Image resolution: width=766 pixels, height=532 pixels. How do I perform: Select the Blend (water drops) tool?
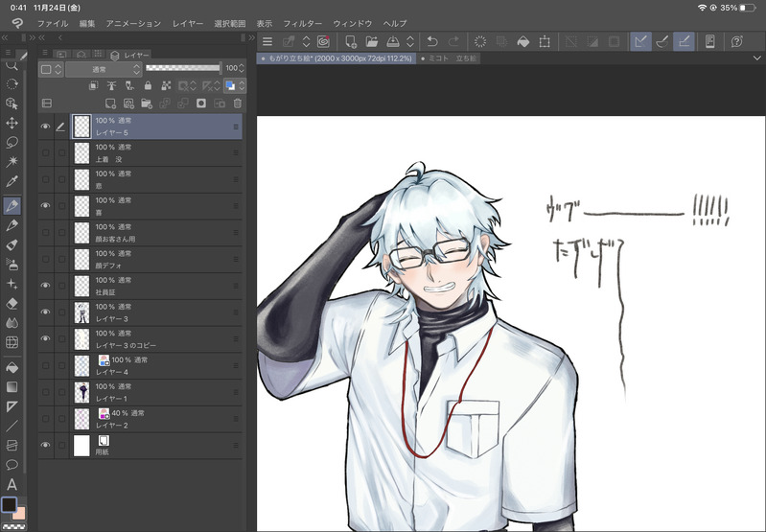click(12, 323)
